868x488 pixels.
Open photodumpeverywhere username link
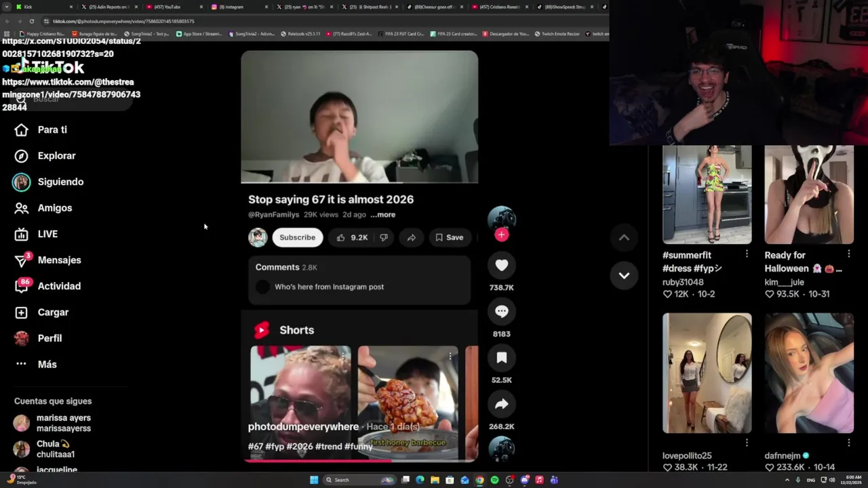pyautogui.click(x=303, y=426)
